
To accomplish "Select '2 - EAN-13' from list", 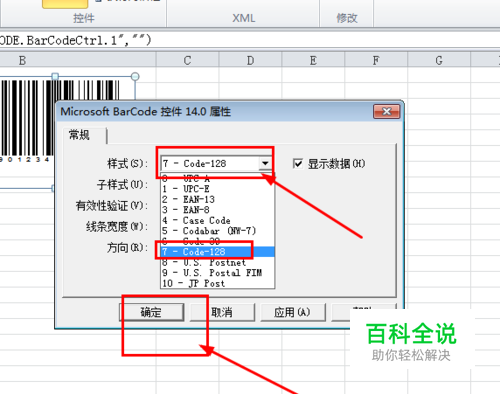I will point(217,199).
